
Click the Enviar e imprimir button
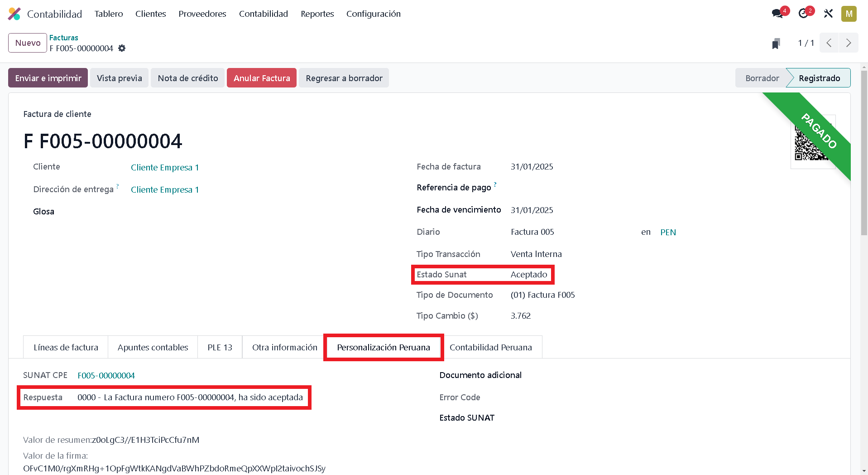(x=48, y=78)
